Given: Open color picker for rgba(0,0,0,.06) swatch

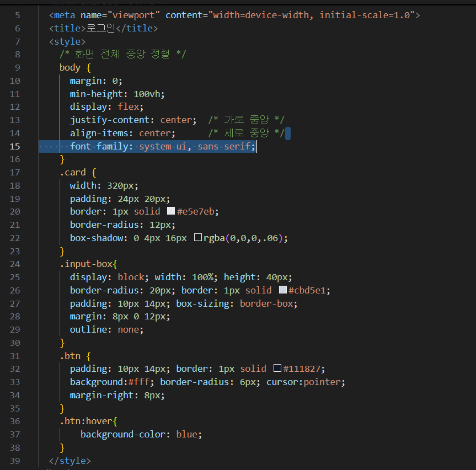Looking at the screenshot, I should tap(198, 238).
